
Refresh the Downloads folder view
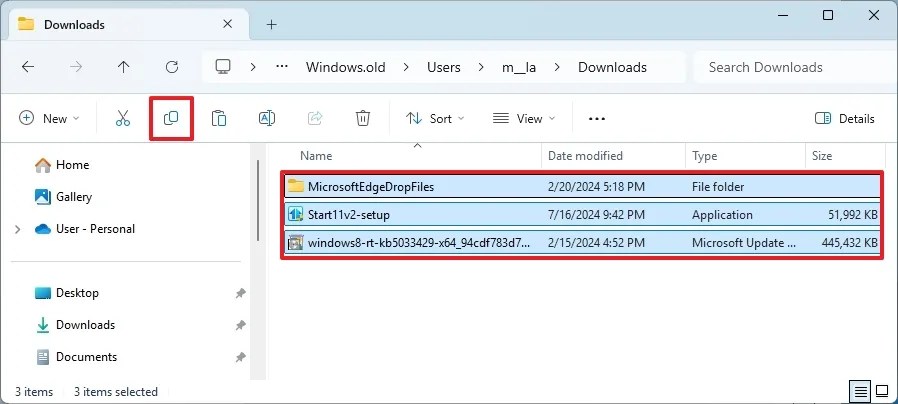point(172,67)
